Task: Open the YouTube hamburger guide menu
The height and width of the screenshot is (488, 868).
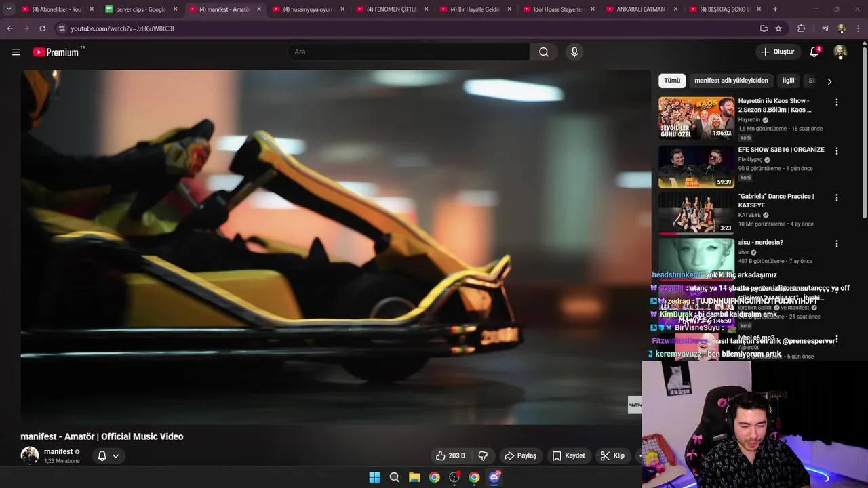Action: coord(16,52)
